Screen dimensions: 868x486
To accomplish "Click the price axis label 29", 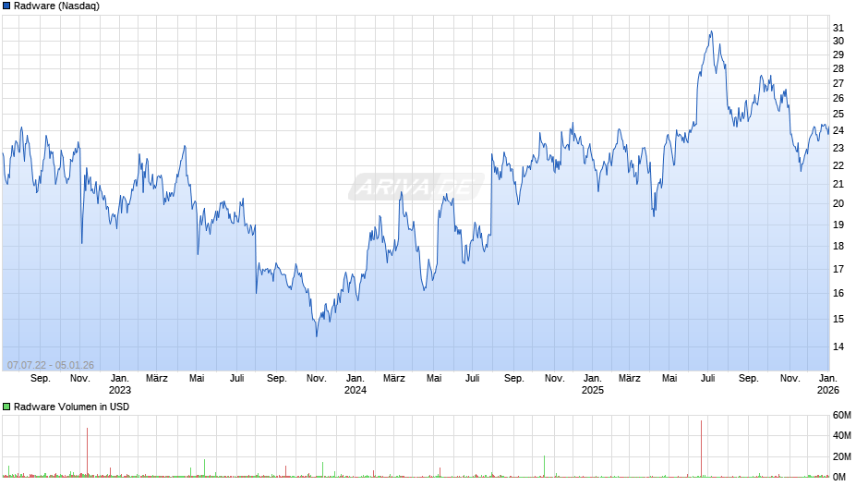I will click(x=838, y=55).
